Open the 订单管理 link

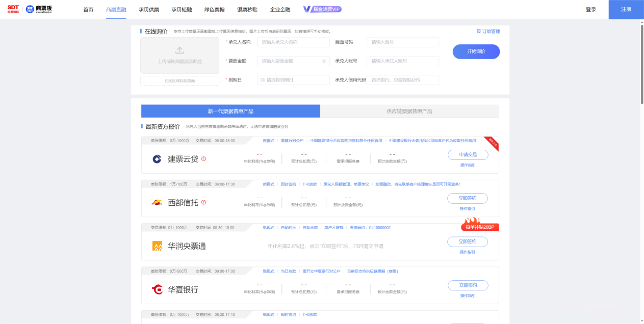(488, 32)
